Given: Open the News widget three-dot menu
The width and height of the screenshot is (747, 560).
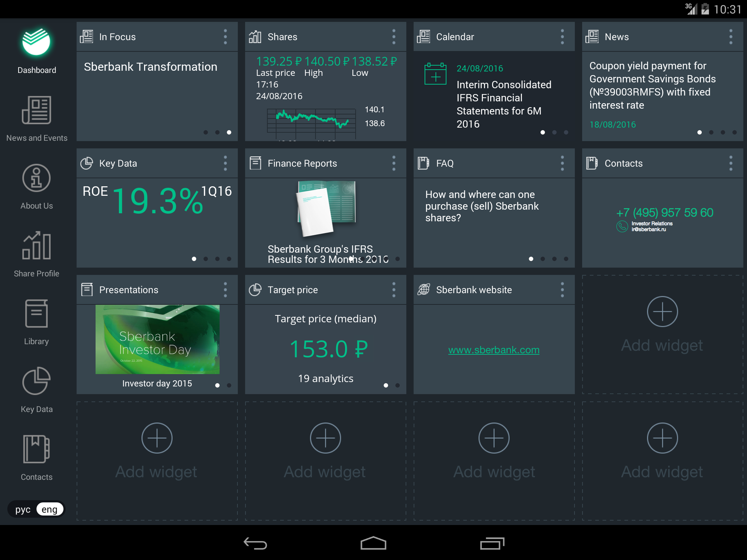Looking at the screenshot, I should (731, 37).
